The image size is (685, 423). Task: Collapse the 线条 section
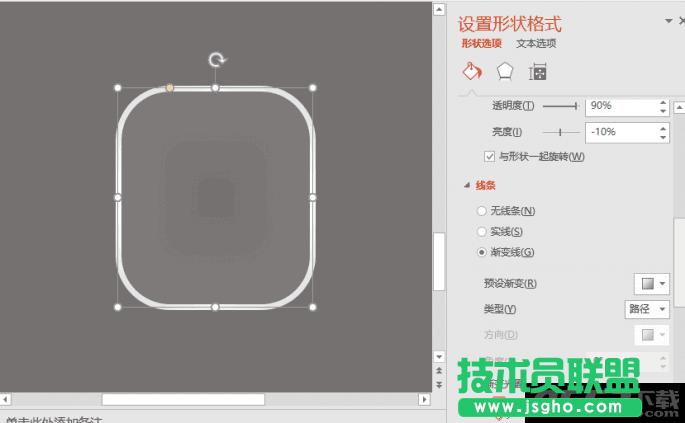pyautogui.click(x=466, y=185)
